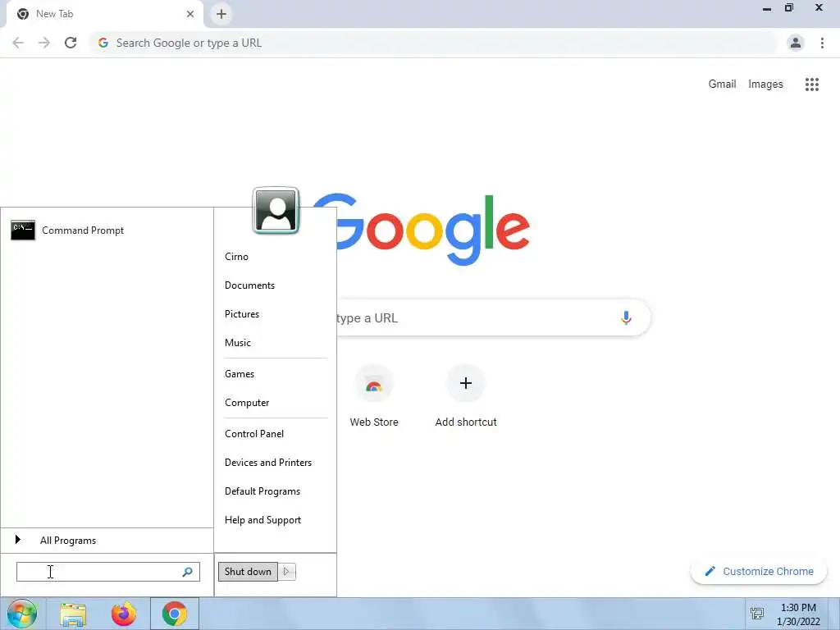Open Chrome profile avatar
The width and height of the screenshot is (840, 630).
tap(796, 43)
